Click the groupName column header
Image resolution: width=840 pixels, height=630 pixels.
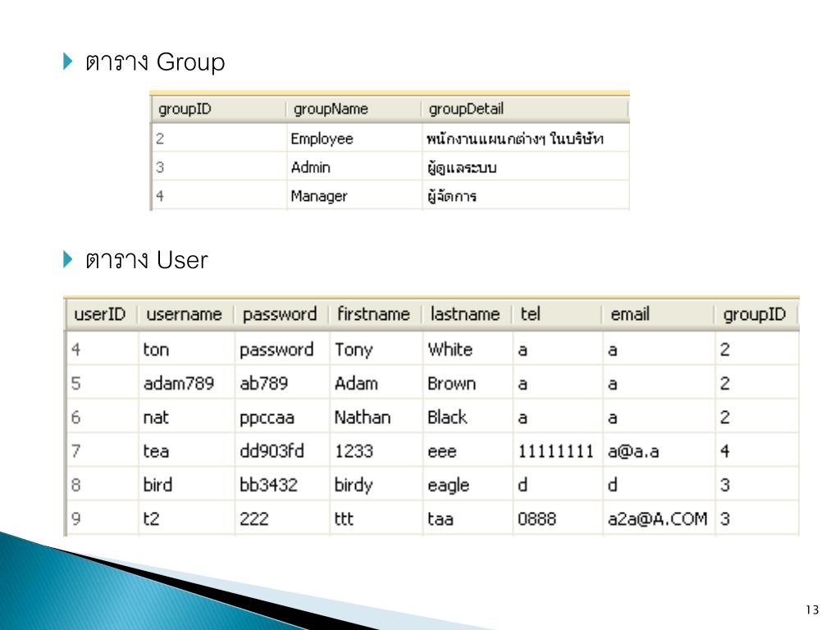[x=354, y=109]
